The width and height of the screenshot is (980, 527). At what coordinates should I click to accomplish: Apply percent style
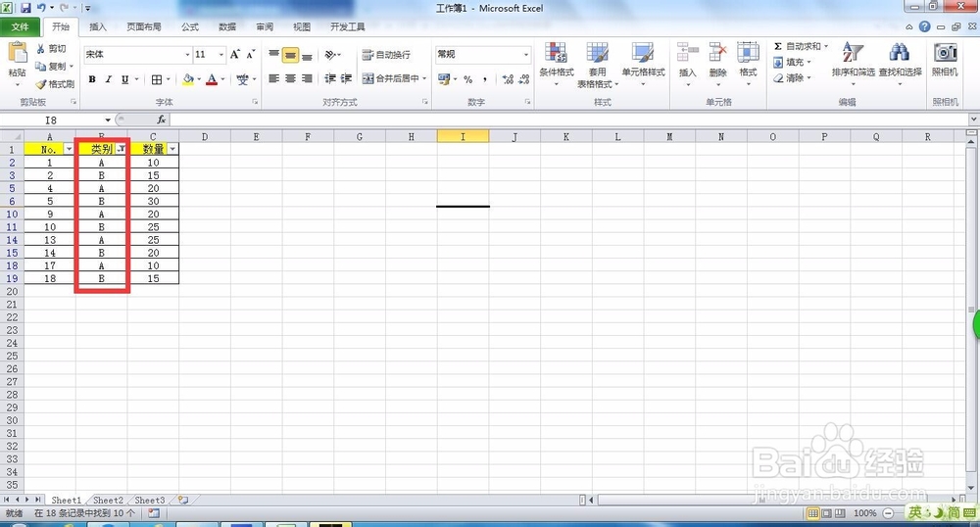(x=467, y=79)
